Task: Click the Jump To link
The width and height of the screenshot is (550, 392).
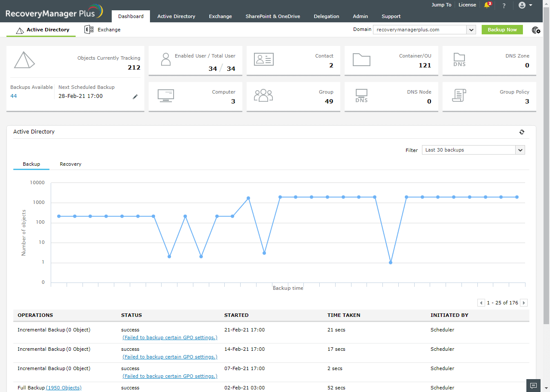Action: (441, 5)
